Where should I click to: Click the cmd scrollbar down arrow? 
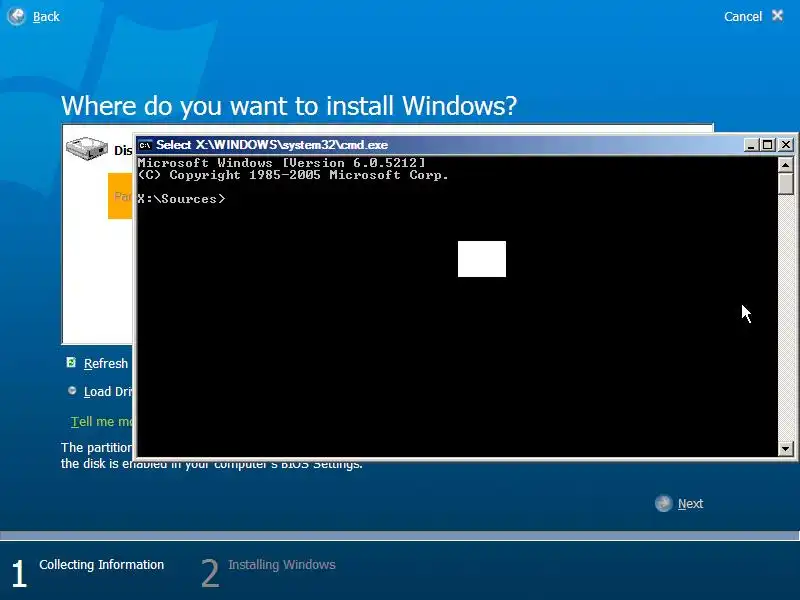pos(786,448)
